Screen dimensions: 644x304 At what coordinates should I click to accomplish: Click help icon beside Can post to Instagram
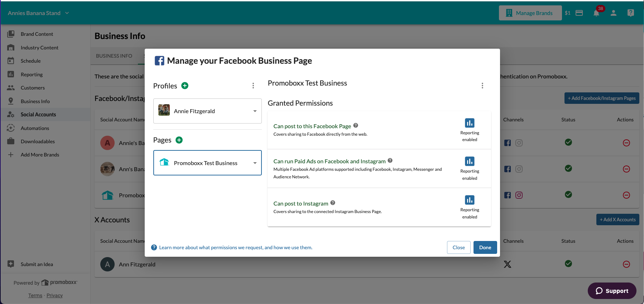[x=333, y=203]
